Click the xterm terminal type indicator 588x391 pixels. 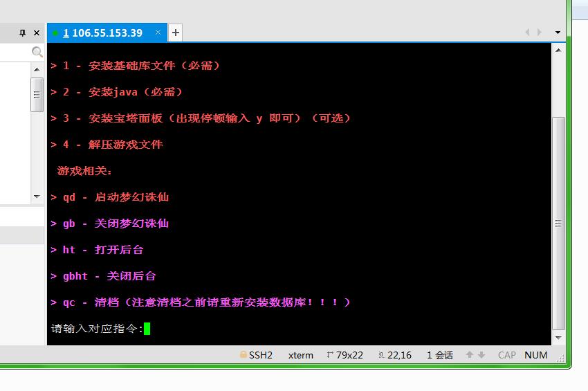(300, 355)
